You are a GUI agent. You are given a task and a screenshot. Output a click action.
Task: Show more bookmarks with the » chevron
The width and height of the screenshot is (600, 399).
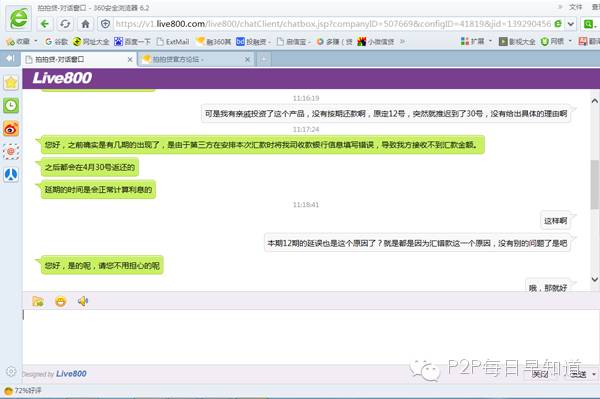[402, 41]
